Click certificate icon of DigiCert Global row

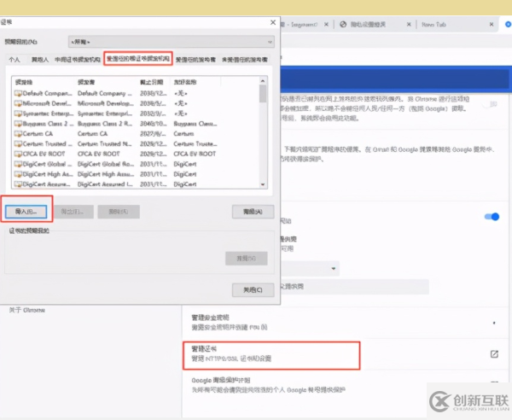click(x=18, y=164)
